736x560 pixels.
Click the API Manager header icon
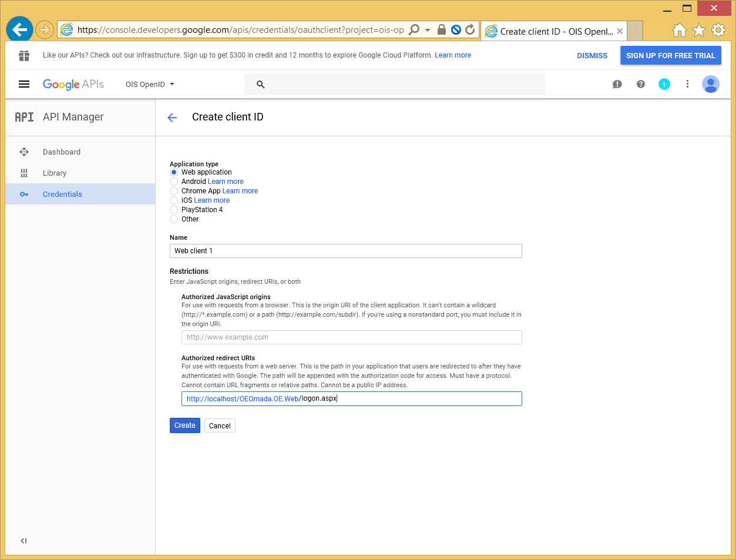point(24,117)
